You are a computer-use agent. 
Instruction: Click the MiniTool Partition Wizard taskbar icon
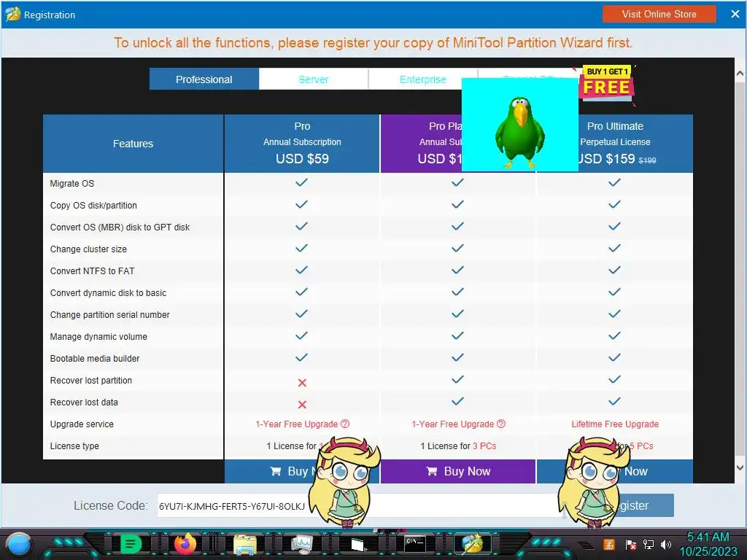(x=472, y=544)
